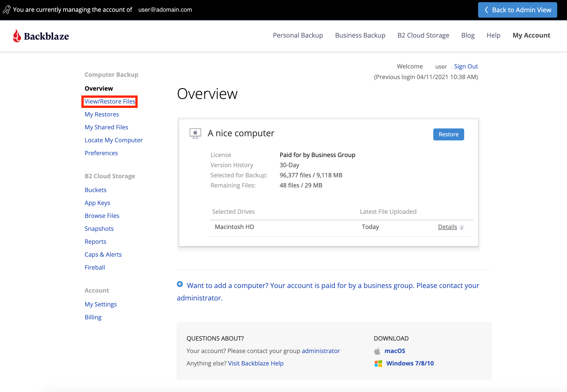
Task: Click the 96,377 files / 9,118 MB value
Action: click(311, 175)
